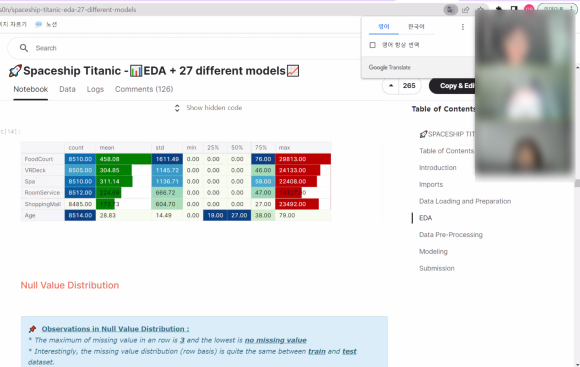Switch to the Notebook tab

click(x=31, y=89)
